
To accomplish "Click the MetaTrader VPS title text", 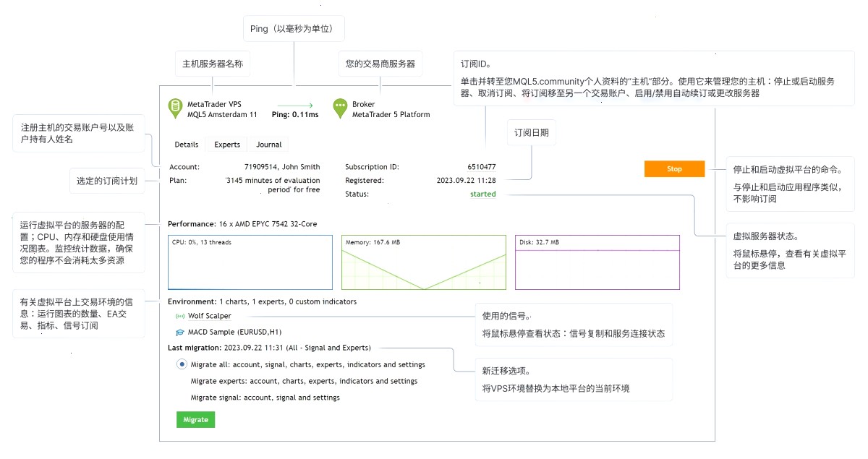I will (x=214, y=104).
